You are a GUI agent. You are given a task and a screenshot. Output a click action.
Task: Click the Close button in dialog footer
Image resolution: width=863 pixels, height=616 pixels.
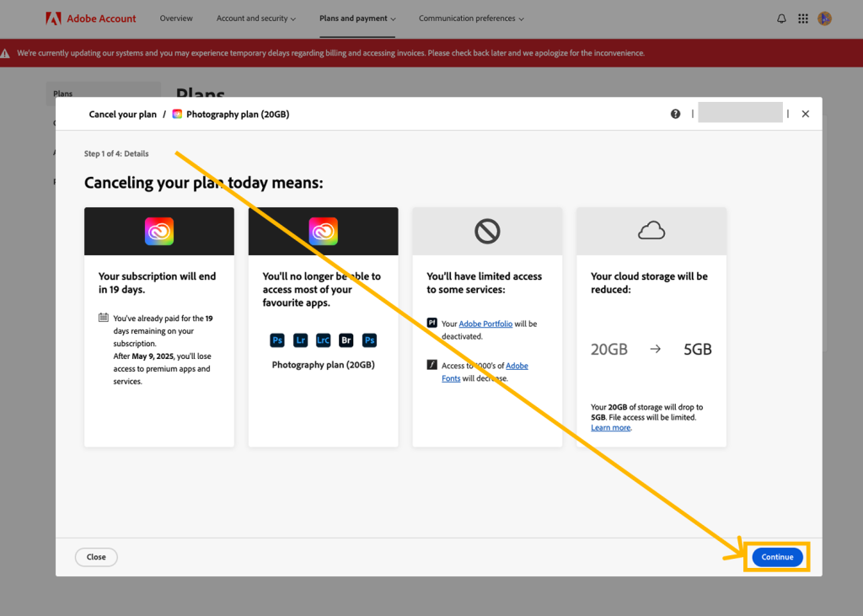tap(96, 556)
